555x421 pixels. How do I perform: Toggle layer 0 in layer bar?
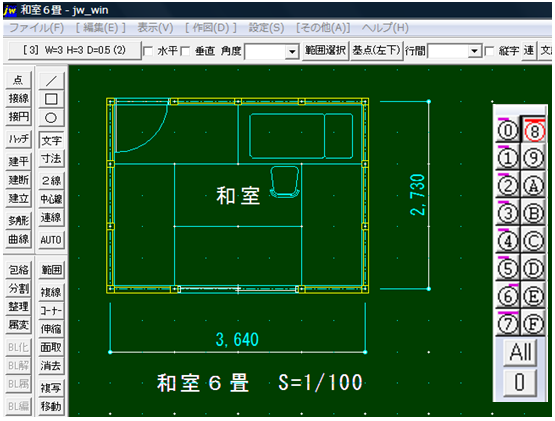(x=508, y=130)
